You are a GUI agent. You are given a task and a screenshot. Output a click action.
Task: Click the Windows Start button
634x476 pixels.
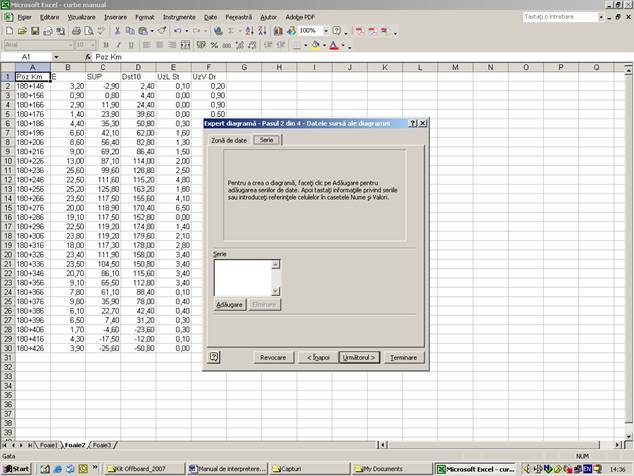click(17, 468)
